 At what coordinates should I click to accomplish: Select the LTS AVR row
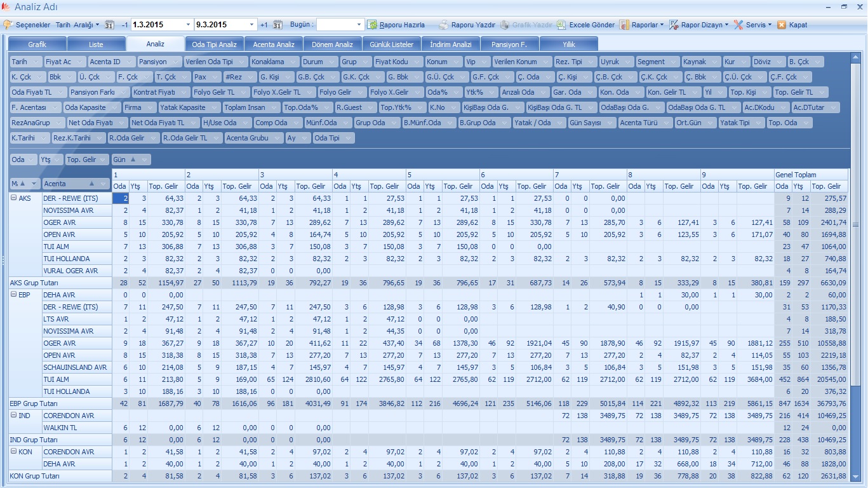pyautogui.click(x=76, y=319)
